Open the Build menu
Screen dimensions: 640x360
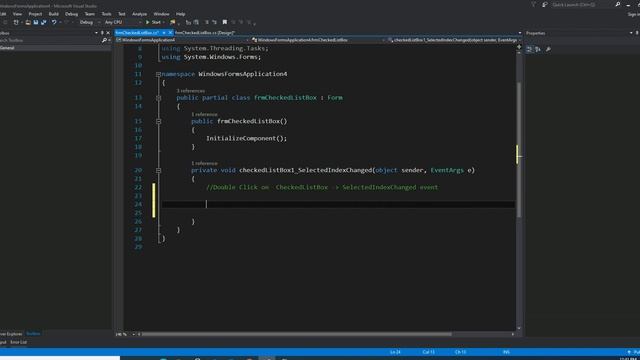[x=53, y=14]
